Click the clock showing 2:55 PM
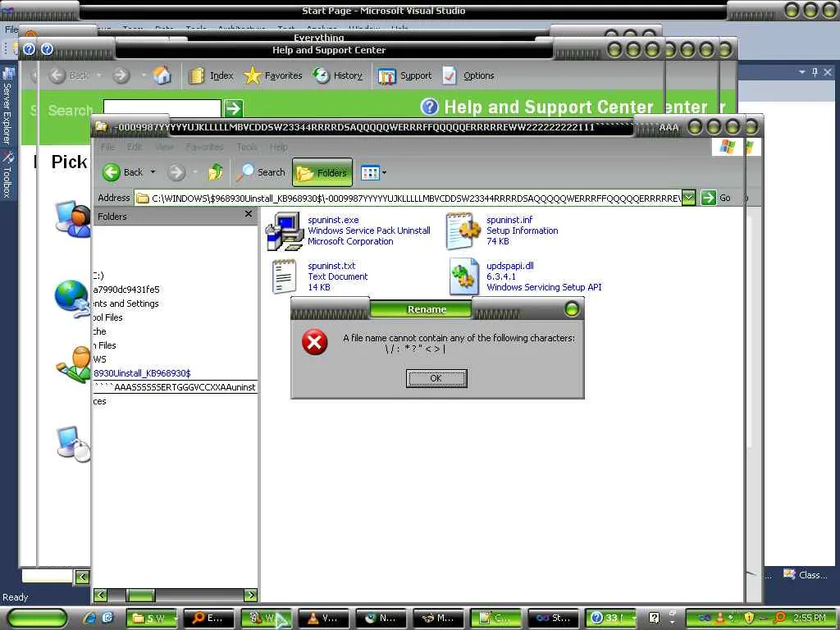Screen dimensions: 840x630 coord(810,618)
